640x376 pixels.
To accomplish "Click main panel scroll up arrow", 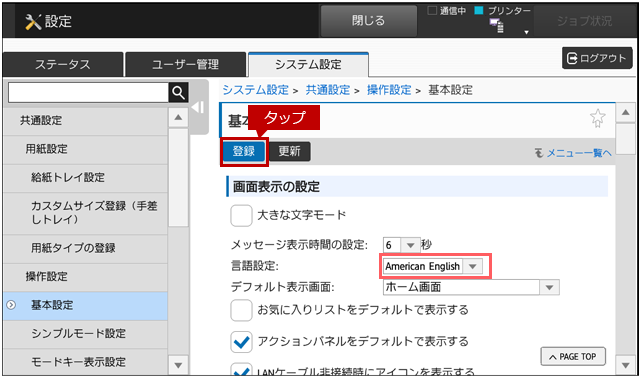I will pyautogui.click(x=625, y=112).
